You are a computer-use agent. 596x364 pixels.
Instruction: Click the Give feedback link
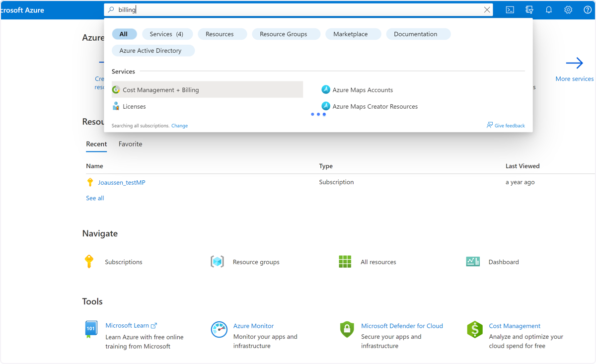pyautogui.click(x=510, y=126)
